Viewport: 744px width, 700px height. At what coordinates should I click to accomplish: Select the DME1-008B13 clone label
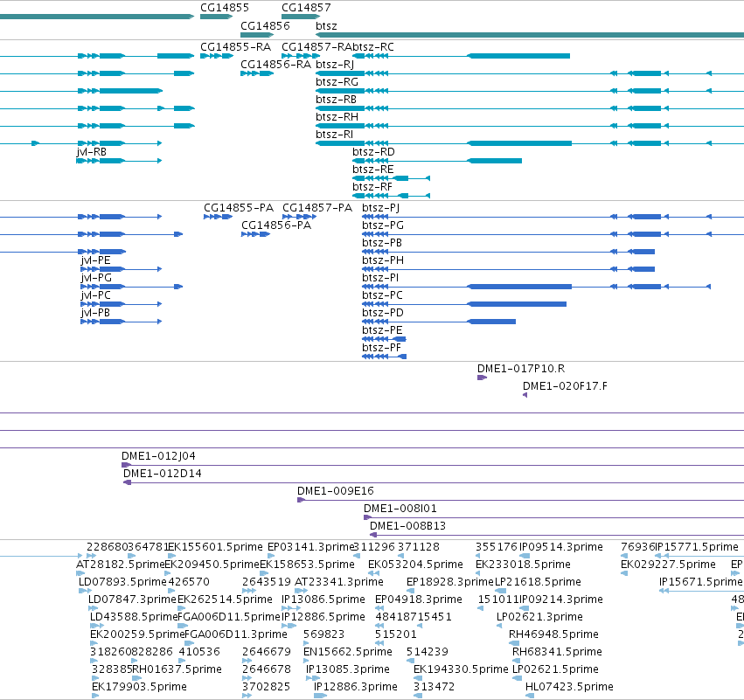pyautogui.click(x=408, y=526)
